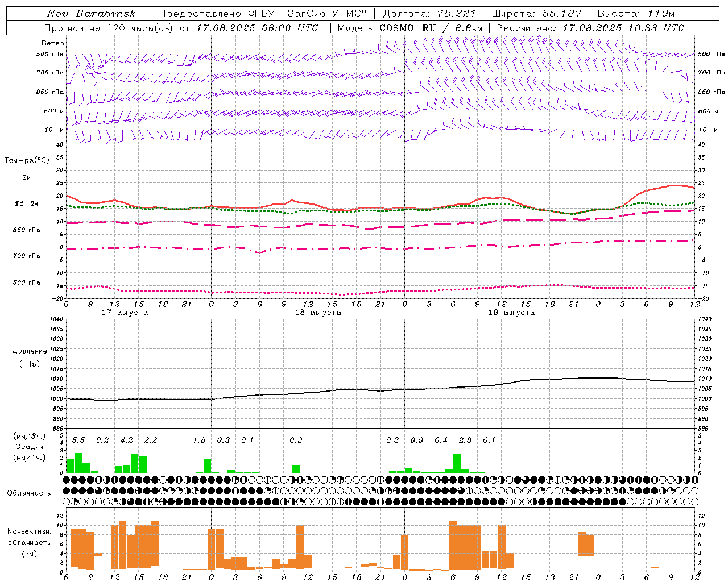Image resolution: width=728 pixels, height=582 pixels.
Task: Click the elevation text 'Высота: 119м'
Action: pos(636,14)
